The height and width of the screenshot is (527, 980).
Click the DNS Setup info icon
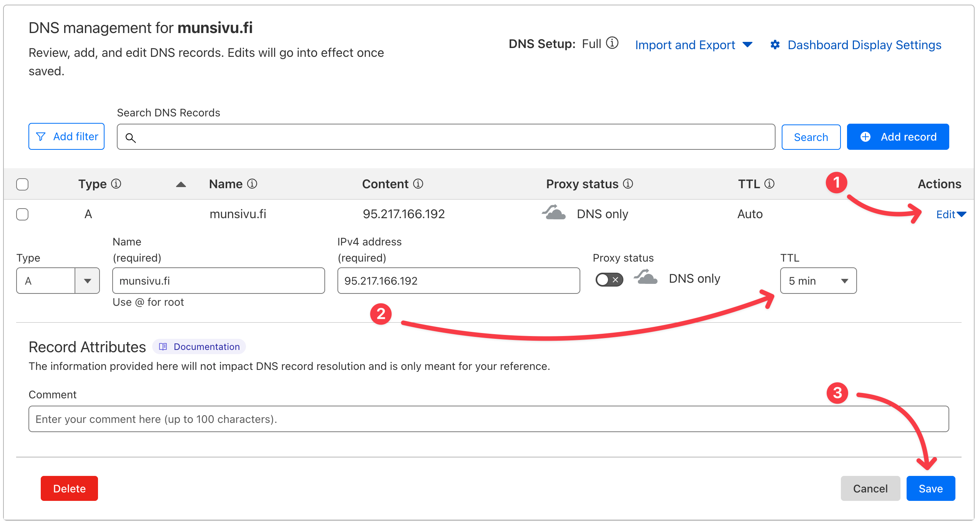(x=612, y=43)
